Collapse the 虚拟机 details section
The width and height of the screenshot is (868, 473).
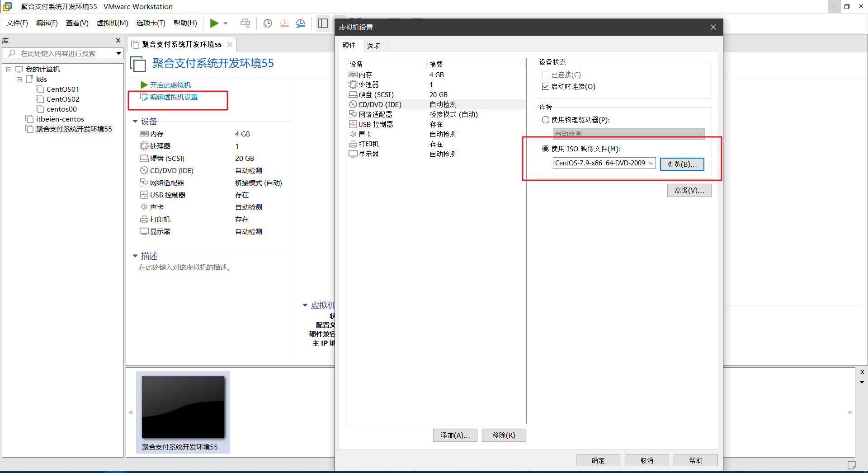(305, 305)
